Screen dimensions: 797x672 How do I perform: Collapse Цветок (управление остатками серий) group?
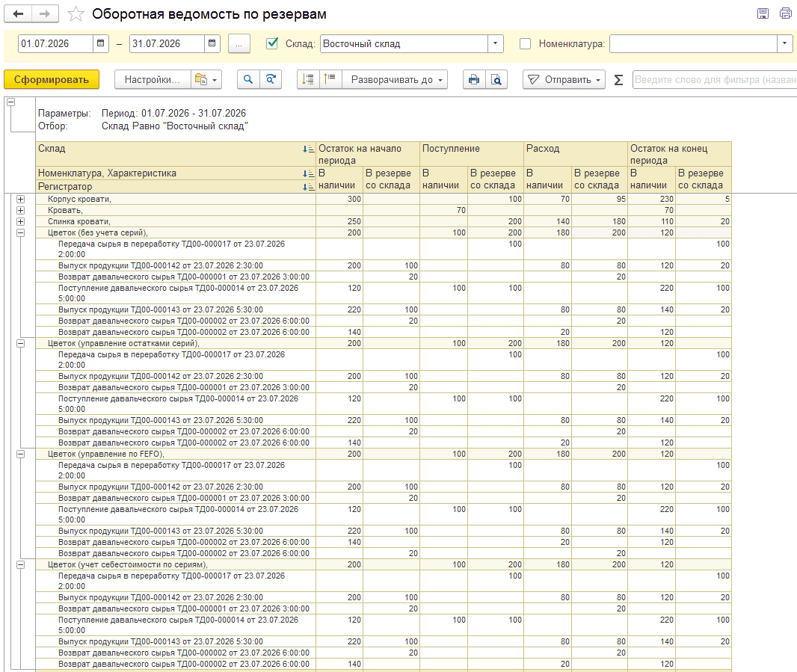(20, 344)
